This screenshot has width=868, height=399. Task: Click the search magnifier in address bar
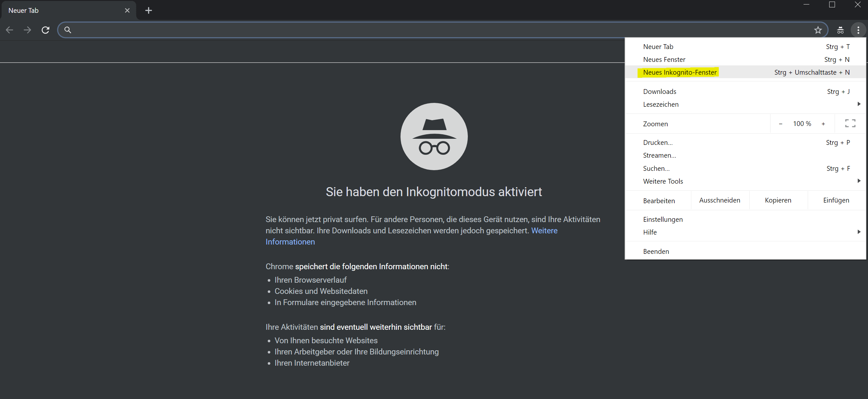point(68,30)
